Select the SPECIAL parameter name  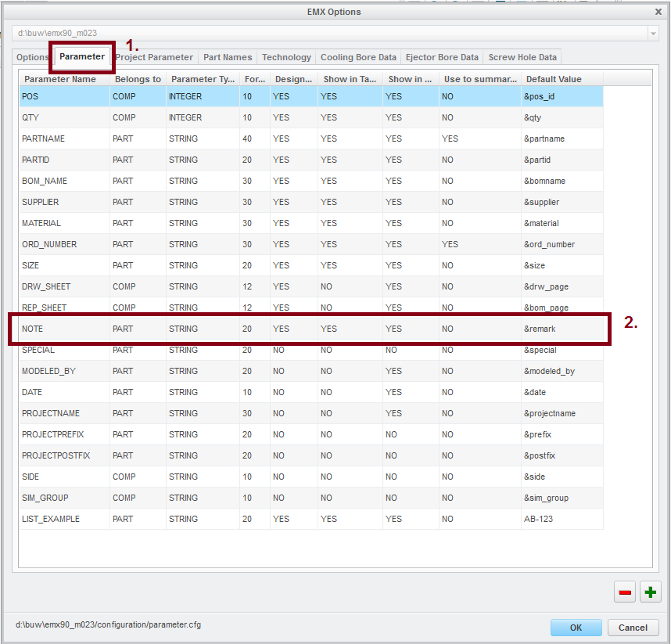pyautogui.click(x=38, y=350)
